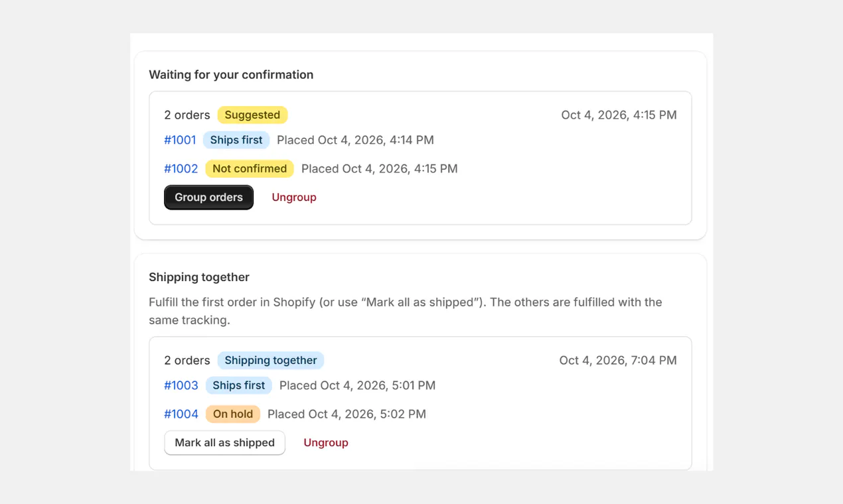Click the Not confirmed badge
843x504 pixels.
tap(250, 168)
